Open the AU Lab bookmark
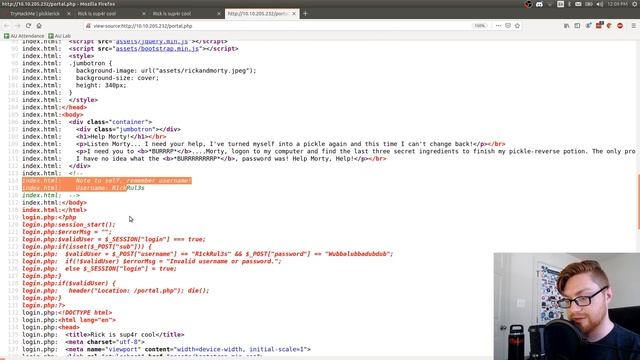 pos(60,36)
